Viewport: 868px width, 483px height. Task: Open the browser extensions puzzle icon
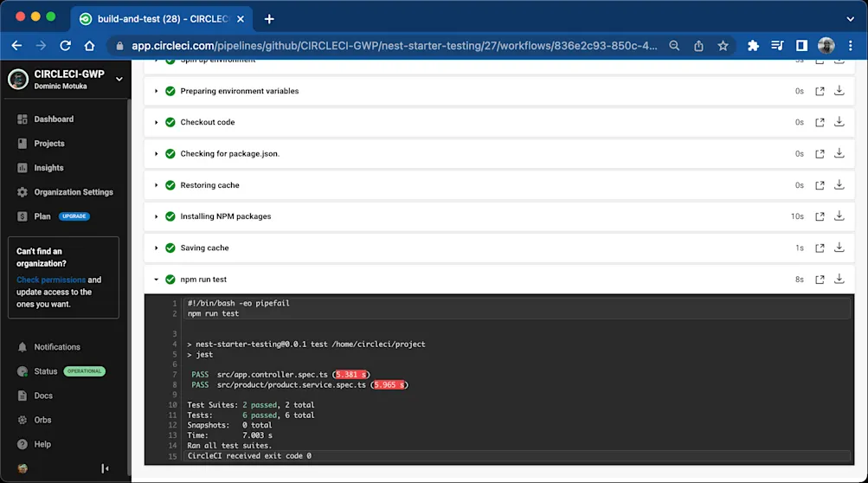tap(753, 46)
